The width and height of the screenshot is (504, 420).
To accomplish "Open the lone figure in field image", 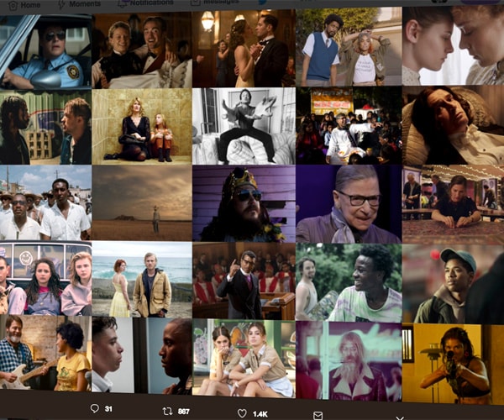I will tap(142, 203).
